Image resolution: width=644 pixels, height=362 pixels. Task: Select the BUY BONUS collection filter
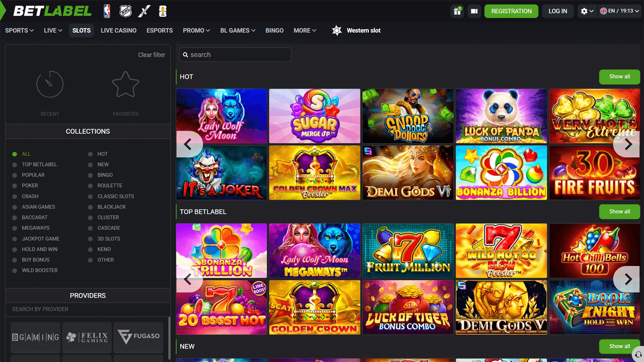point(31,259)
